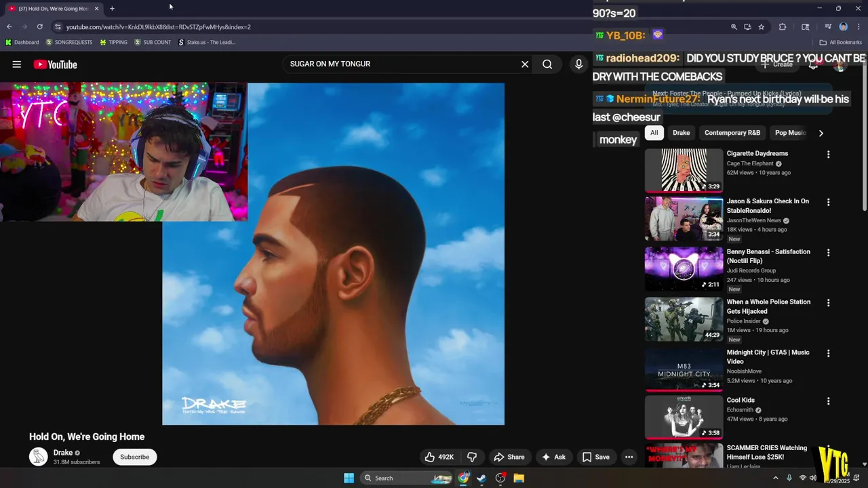868x488 pixels.
Task: Open browser extensions puzzle icon
Action: (783, 26)
